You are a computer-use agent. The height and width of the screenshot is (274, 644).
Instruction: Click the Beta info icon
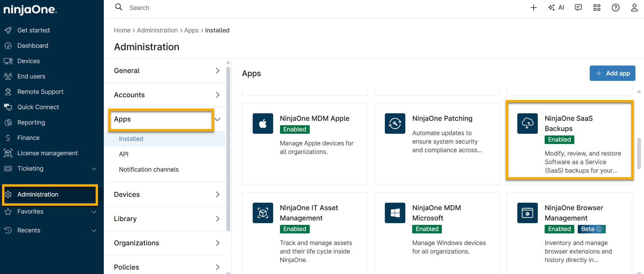599,229
